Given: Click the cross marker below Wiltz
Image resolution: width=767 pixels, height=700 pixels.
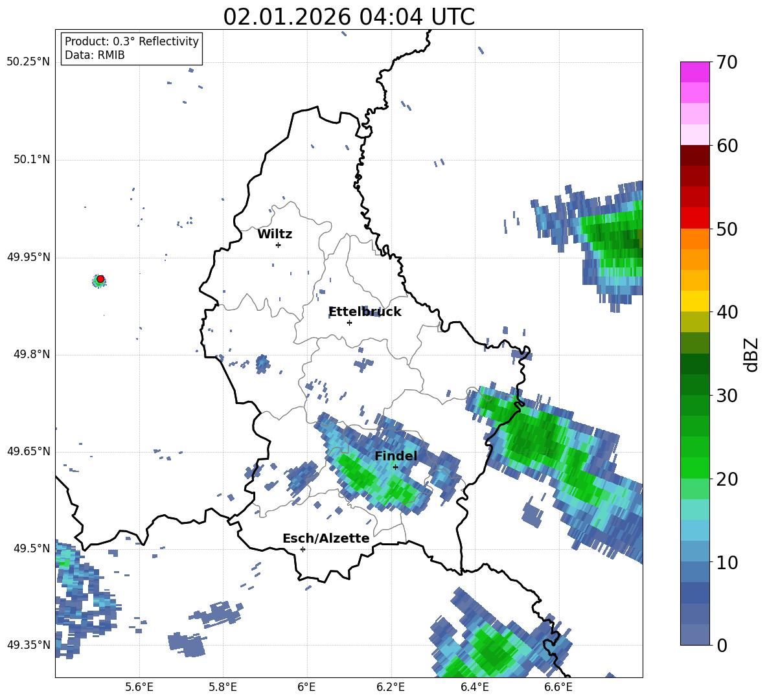Looking at the screenshot, I should 278,245.
